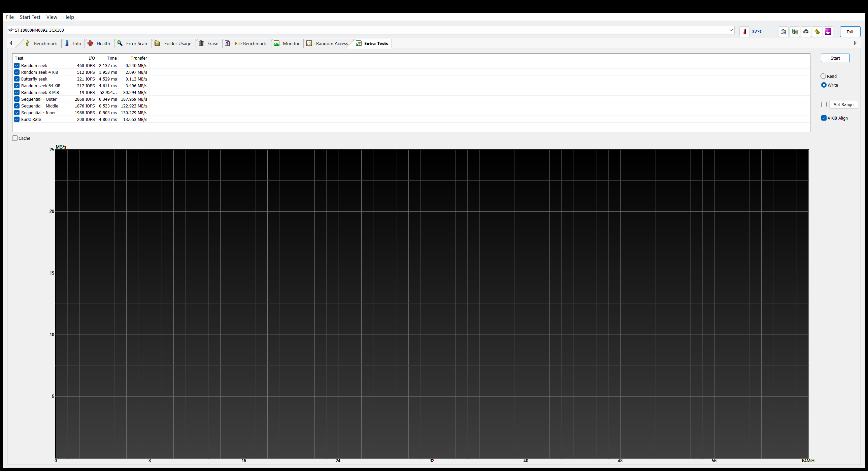Open options via yellow gears icon

tap(817, 32)
